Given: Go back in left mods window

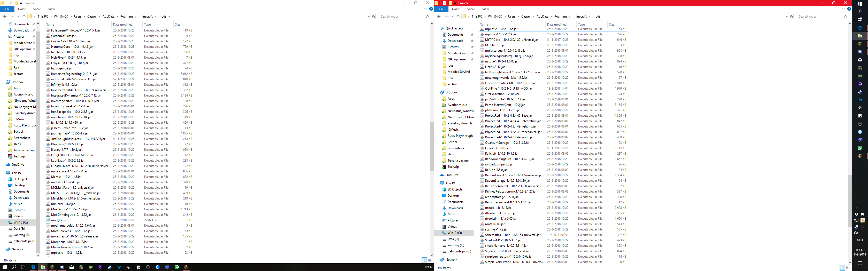Looking at the screenshot, I should [x=5, y=17].
